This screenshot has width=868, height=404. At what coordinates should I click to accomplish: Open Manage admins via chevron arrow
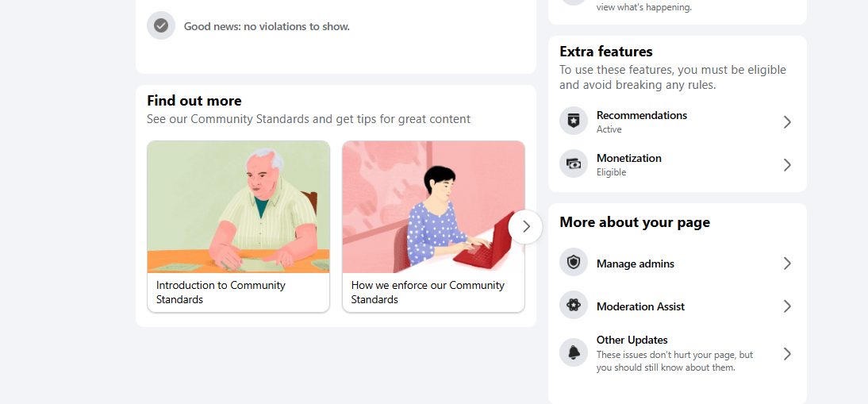(x=787, y=264)
